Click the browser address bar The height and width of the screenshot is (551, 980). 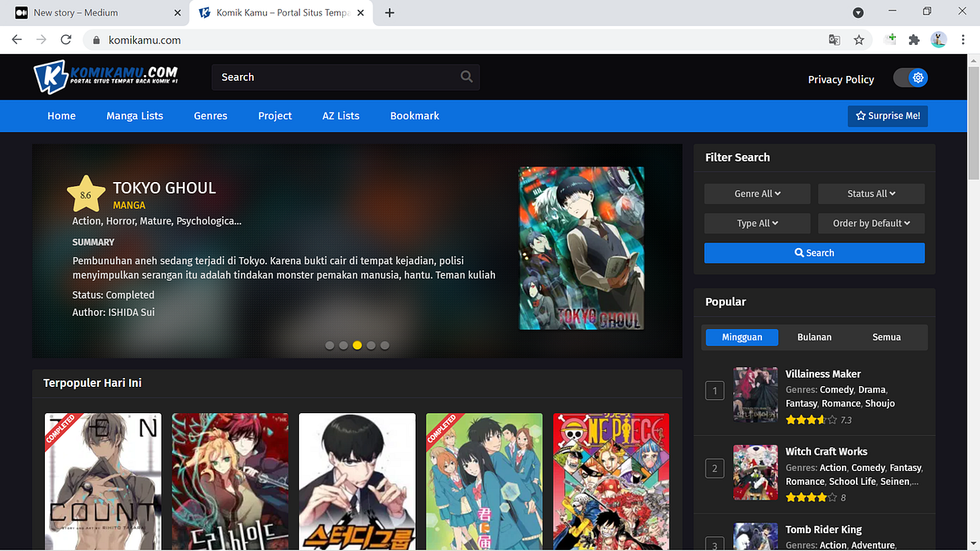coord(457,39)
